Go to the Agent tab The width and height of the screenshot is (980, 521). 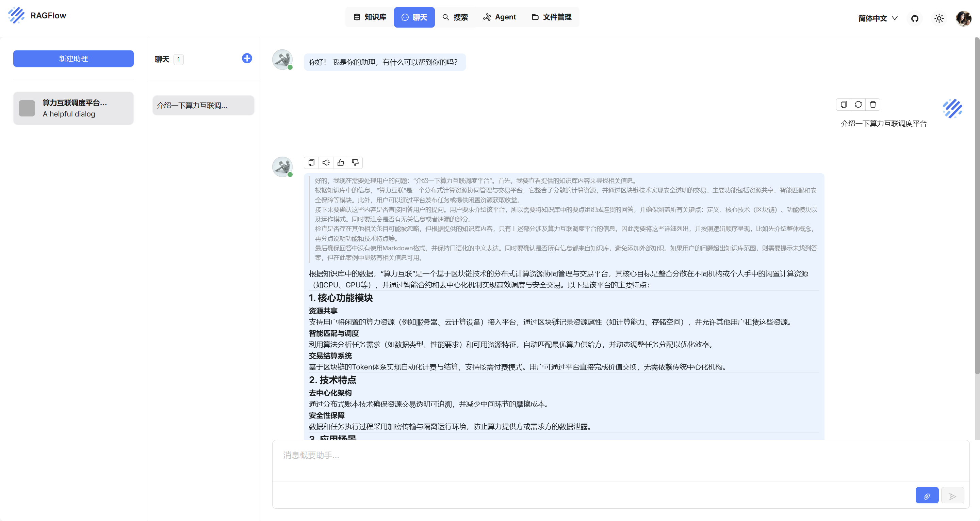point(500,17)
